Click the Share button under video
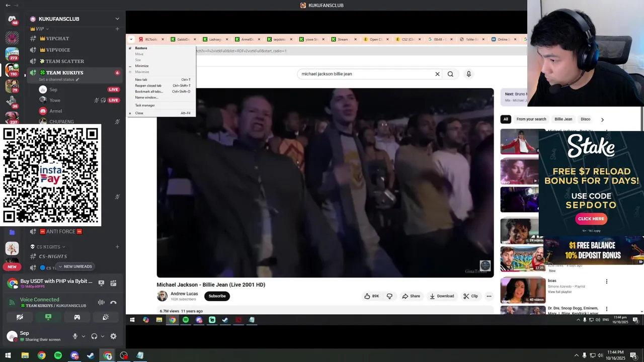644x362 pixels. coord(411,296)
